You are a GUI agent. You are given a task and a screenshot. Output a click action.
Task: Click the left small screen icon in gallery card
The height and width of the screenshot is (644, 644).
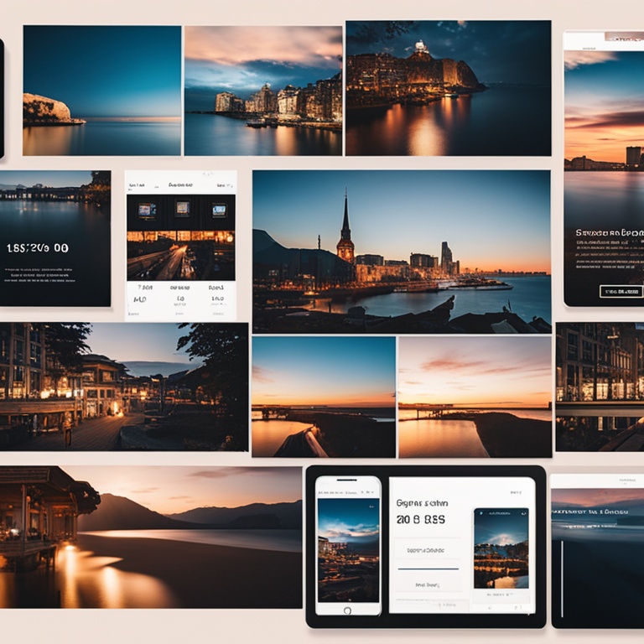pyautogui.click(x=147, y=210)
